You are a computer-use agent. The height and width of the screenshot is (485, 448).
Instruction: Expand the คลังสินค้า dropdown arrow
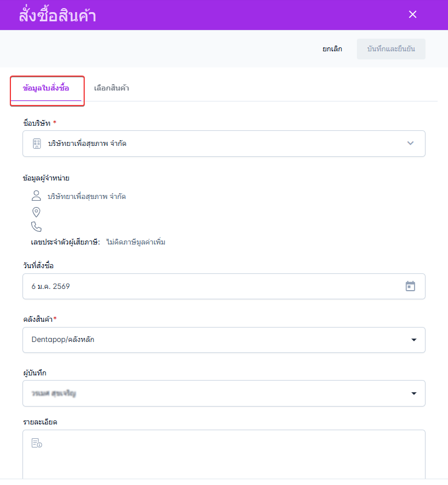point(413,340)
